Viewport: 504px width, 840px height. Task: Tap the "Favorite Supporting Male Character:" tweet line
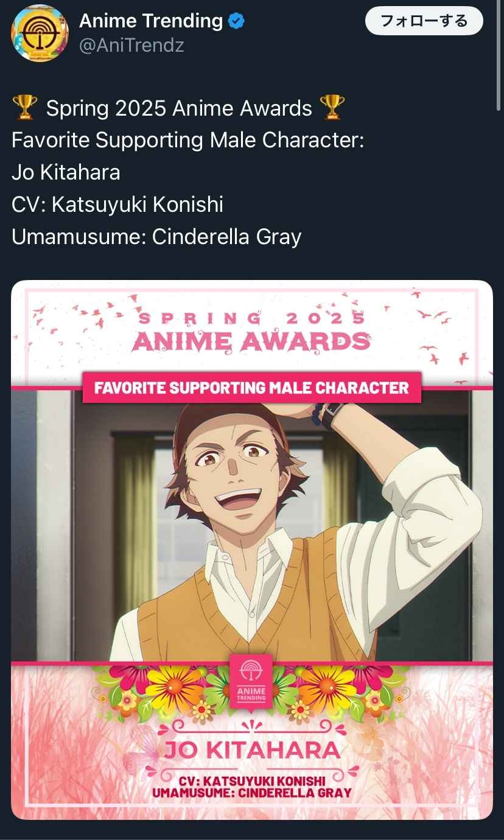[x=188, y=141]
